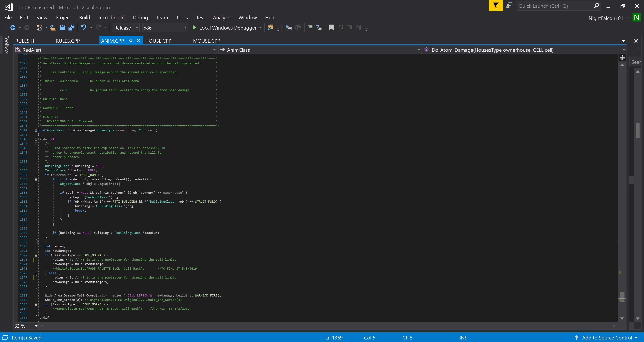The width and height of the screenshot is (644, 342).
Task: Open the x86 solution platform dropdown
Action: (165, 28)
